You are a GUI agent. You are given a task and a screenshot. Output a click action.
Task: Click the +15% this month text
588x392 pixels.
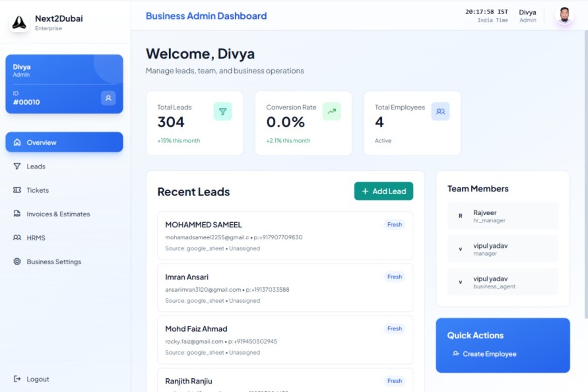click(x=179, y=141)
